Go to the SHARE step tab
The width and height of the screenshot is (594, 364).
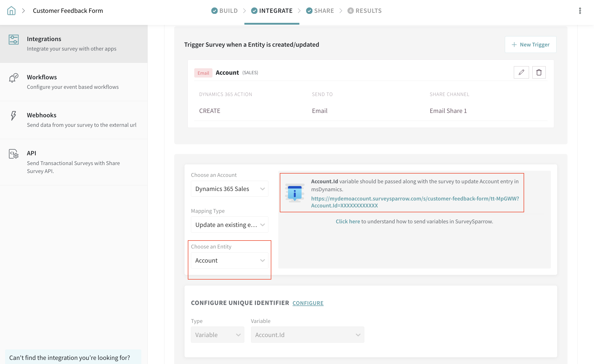(320, 11)
